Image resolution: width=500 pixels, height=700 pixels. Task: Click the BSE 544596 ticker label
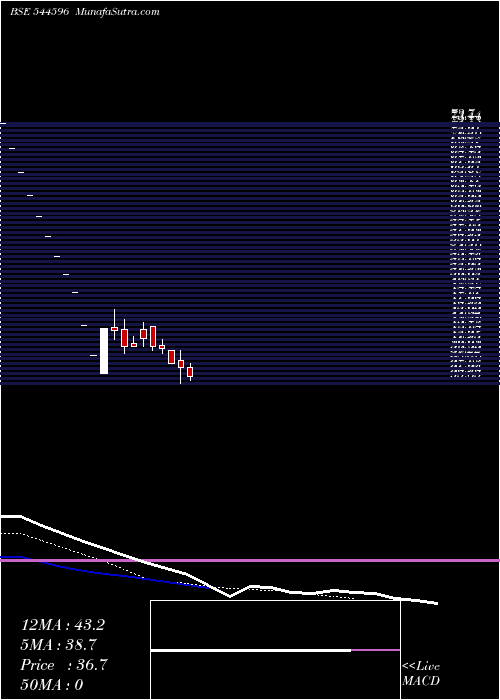39,12
